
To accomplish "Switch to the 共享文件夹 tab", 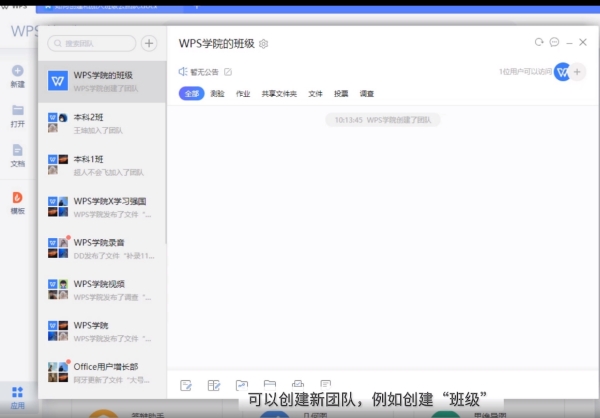I will [279, 93].
